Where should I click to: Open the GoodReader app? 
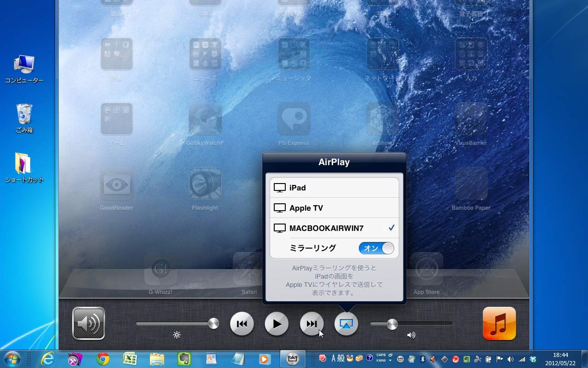pos(116,184)
